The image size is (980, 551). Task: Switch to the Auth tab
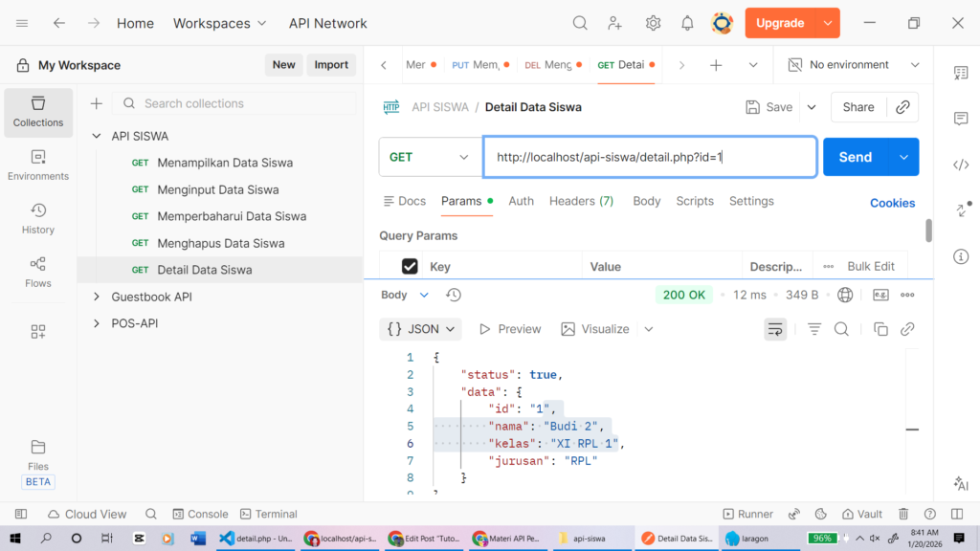(x=521, y=201)
